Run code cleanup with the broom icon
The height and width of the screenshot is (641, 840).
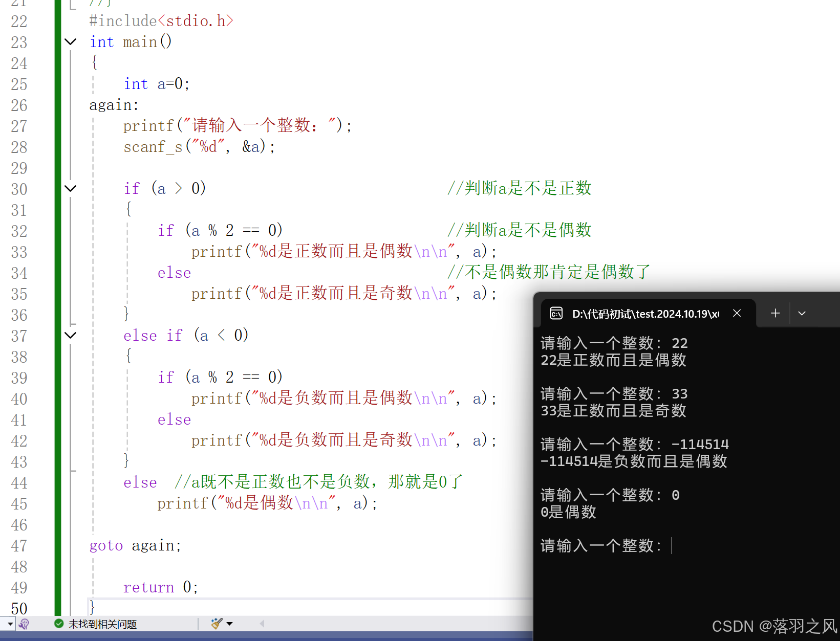(x=216, y=623)
